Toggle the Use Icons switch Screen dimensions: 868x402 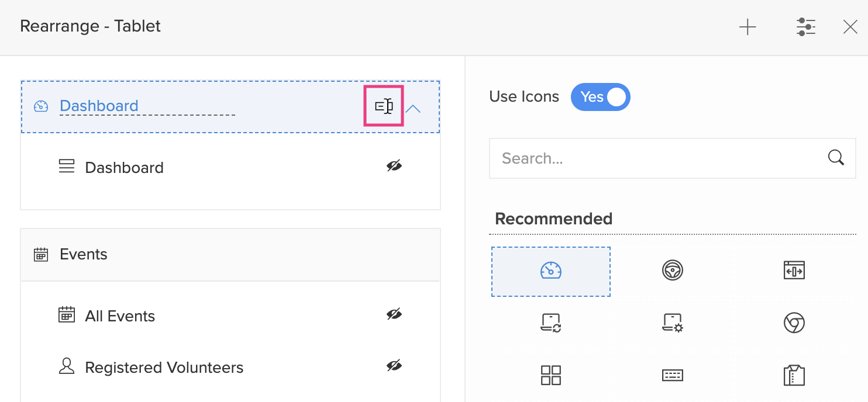click(x=601, y=97)
